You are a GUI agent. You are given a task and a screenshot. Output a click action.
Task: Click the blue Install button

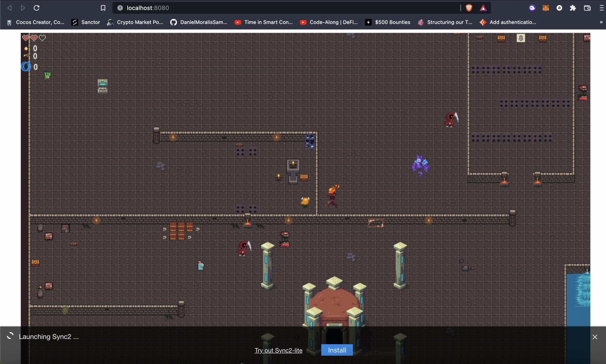(x=337, y=350)
